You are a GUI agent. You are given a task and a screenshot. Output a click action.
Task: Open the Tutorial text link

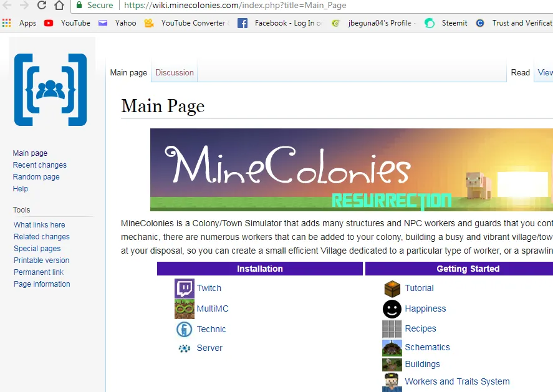coord(419,288)
